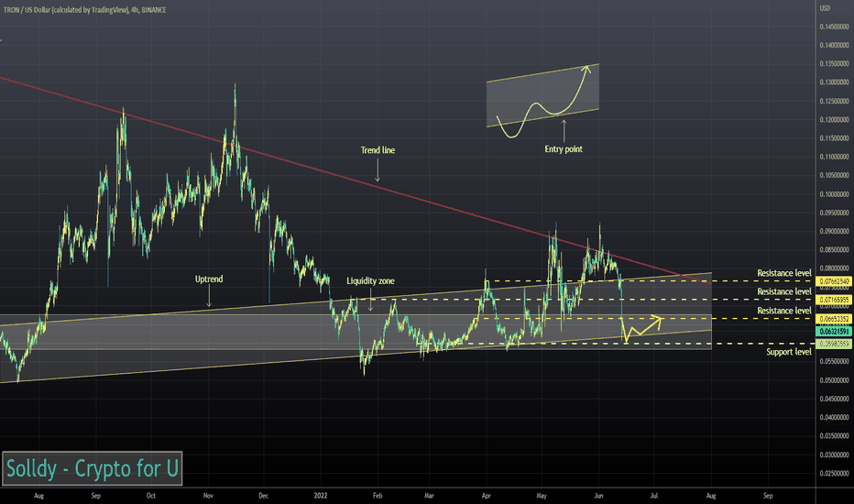Click the green current price tag 0.0632
This screenshot has width=854, height=504.
(x=834, y=332)
